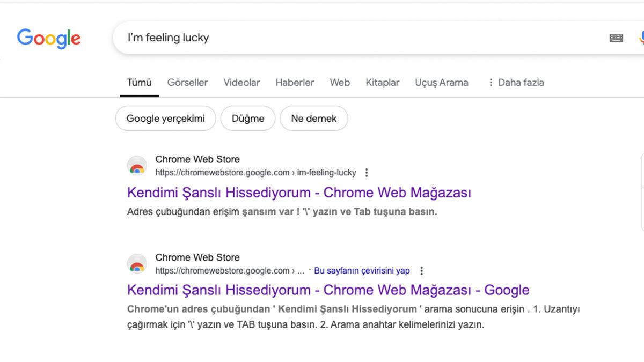Image resolution: width=644 pixels, height=362 pixels.
Task: Switch to the Videolar tab
Action: click(241, 83)
